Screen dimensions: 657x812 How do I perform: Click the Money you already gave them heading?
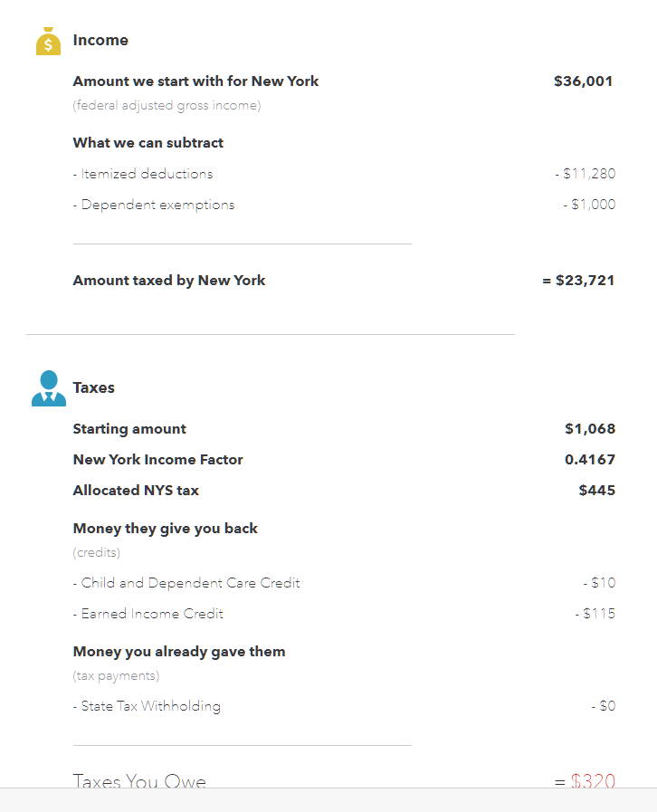179,652
